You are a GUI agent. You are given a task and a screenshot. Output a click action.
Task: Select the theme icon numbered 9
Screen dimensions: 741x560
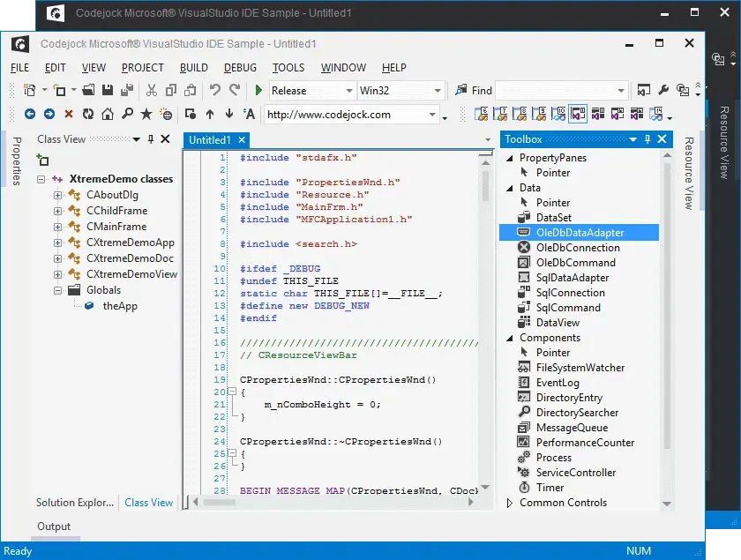point(539,114)
